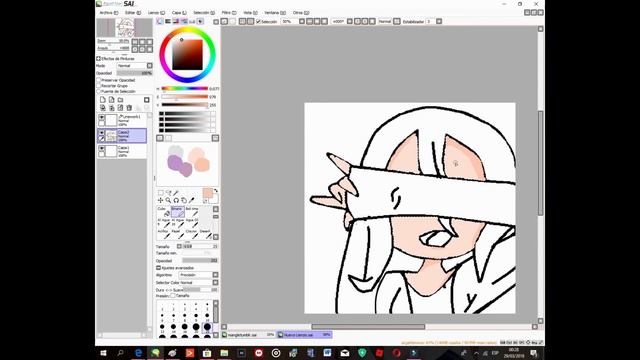Viewport: 640px width, 360px height.
Task: Pick the Binario brush
Action: tap(177, 211)
